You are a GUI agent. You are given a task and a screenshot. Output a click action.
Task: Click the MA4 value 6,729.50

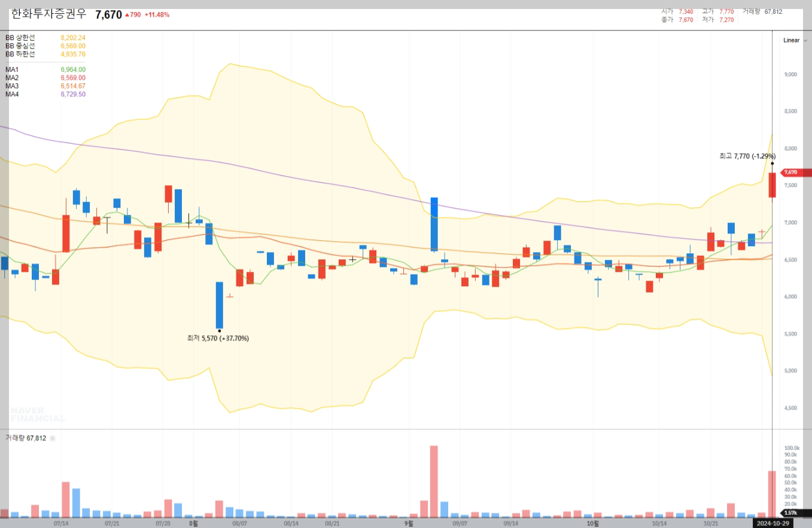tap(73, 94)
